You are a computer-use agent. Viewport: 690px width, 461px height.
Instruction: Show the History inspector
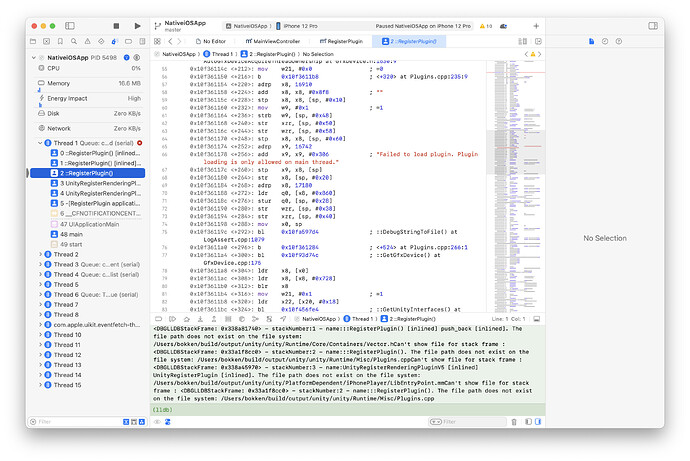605,41
